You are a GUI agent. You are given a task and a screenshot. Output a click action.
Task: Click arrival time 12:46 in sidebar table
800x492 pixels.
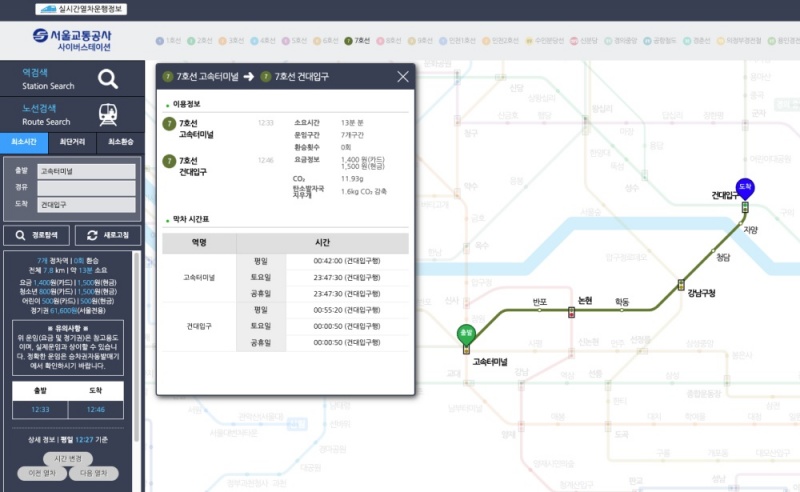pyautogui.click(x=95, y=409)
